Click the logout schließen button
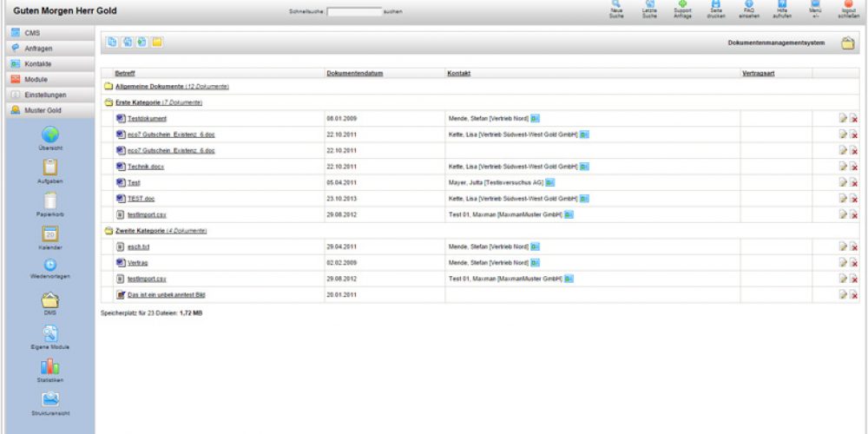Image resolution: width=868 pixels, height=434 pixels. coord(849,9)
